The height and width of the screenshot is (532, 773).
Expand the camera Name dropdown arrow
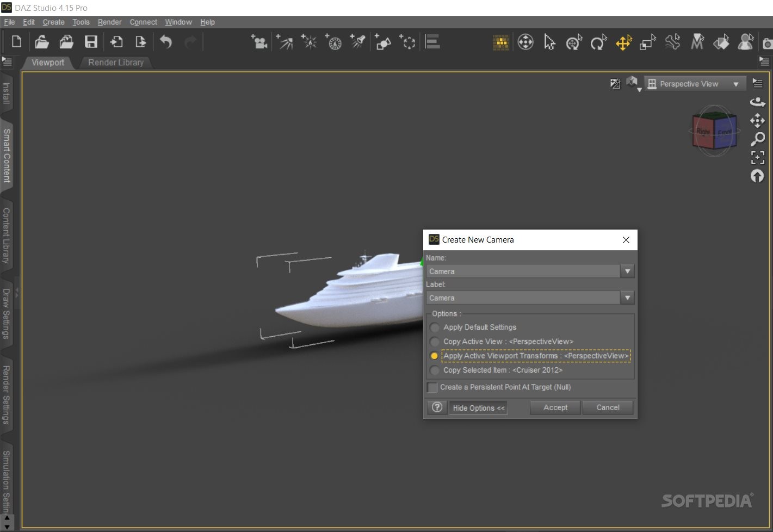pos(627,271)
